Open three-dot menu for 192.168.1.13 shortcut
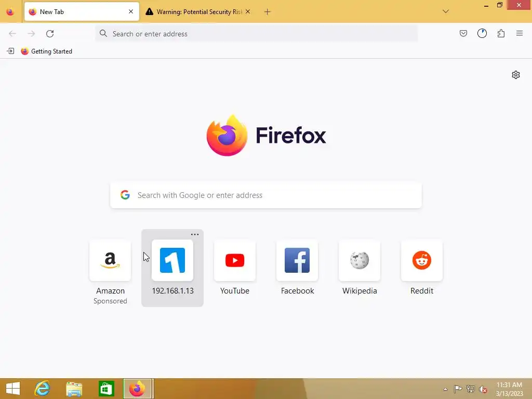532x399 pixels. click(195, 234)
